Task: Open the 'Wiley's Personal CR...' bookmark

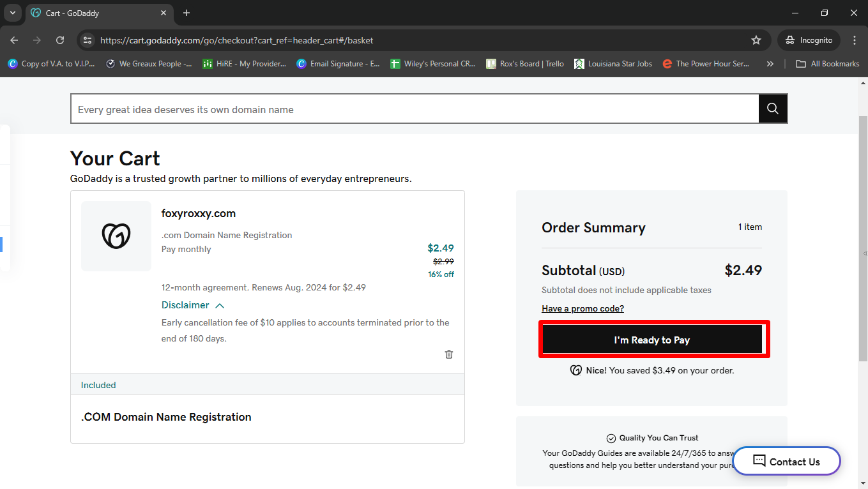Action: point(434,64)
